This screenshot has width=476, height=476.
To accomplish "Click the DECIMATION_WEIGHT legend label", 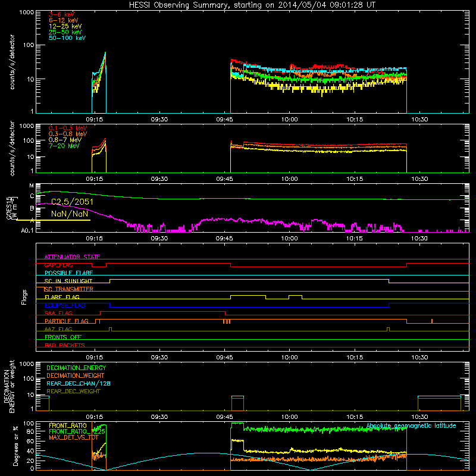I will tap(76, 375).
